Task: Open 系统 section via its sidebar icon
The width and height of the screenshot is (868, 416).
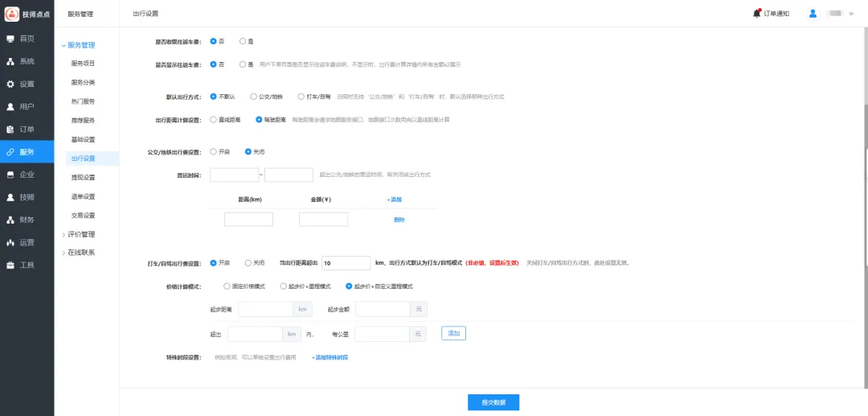Action: pyautogui.click(x=10, y=61)
